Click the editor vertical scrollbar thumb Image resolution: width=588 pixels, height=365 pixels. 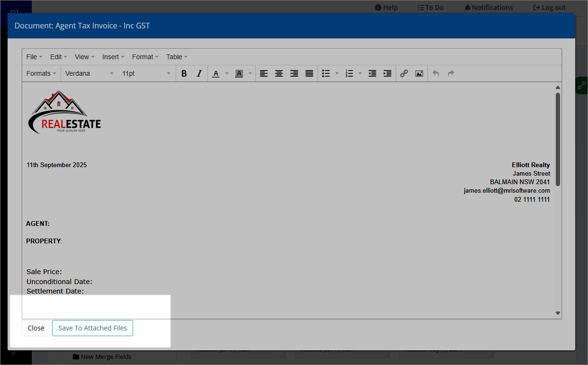pyautogui.click(x=558, y=139)
